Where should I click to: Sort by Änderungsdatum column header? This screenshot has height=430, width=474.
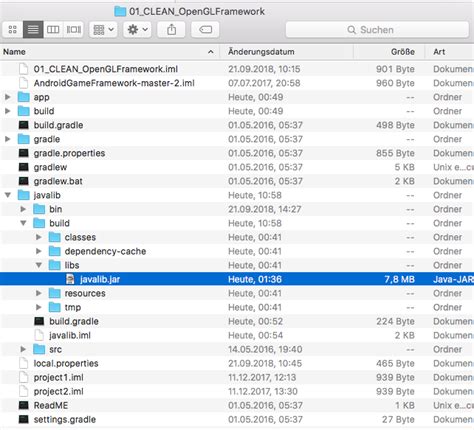pyautogui.click(x=287, y=52)
